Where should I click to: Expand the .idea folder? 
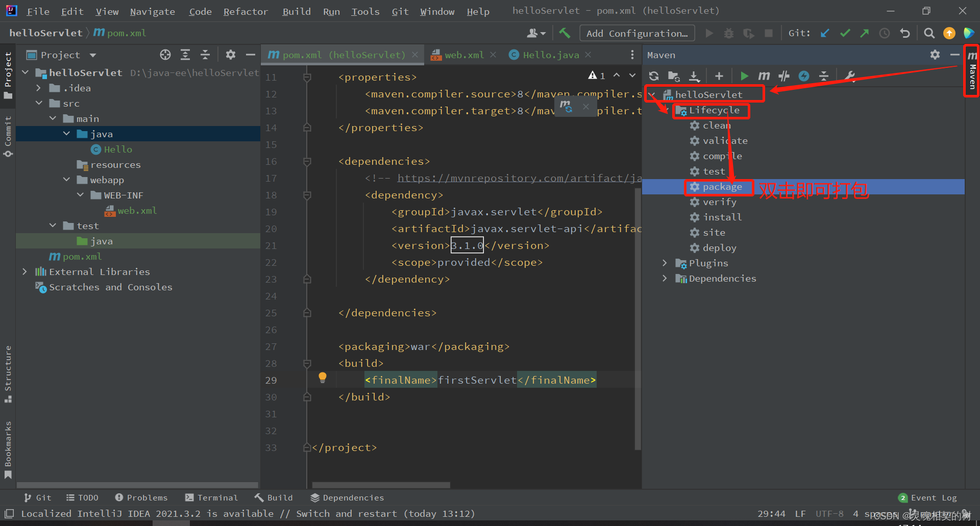point(38,88)
